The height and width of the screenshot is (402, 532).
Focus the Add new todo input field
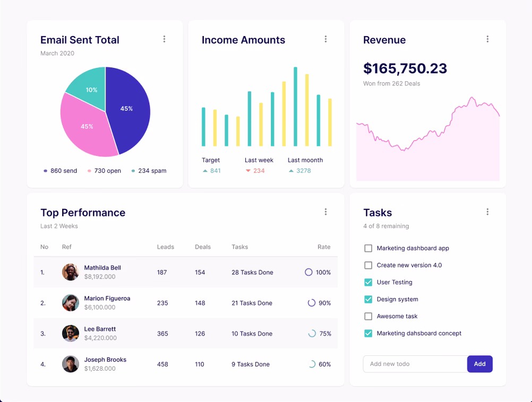click(415, 364)
